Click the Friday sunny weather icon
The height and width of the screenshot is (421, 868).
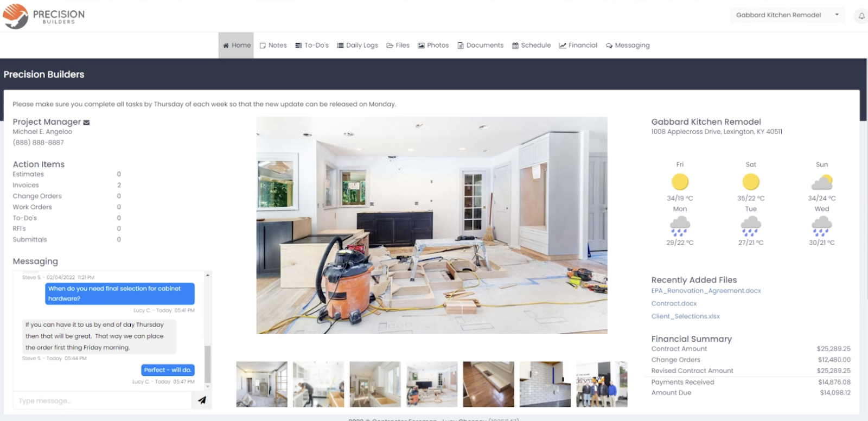(680, 182)
